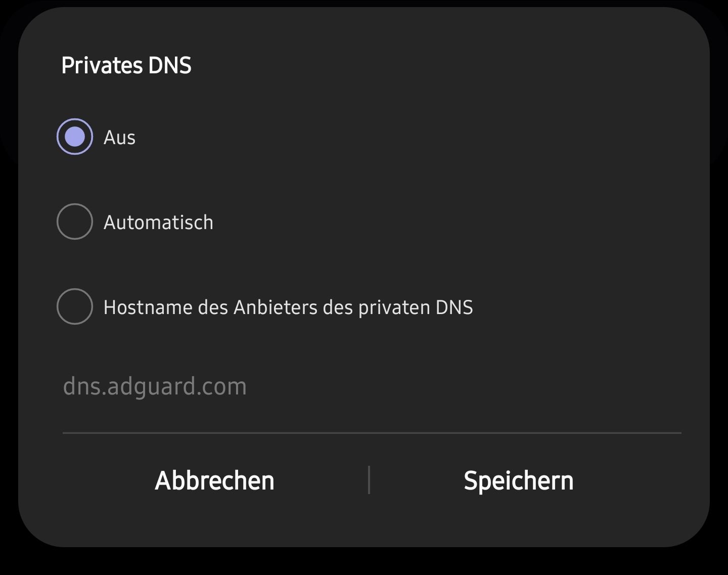Select the Hostname des Anbieters radio circle

coord(75,306)
